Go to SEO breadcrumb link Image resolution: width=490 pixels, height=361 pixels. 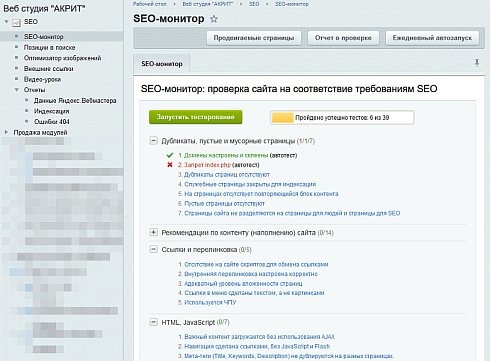(x=254, y=4)
